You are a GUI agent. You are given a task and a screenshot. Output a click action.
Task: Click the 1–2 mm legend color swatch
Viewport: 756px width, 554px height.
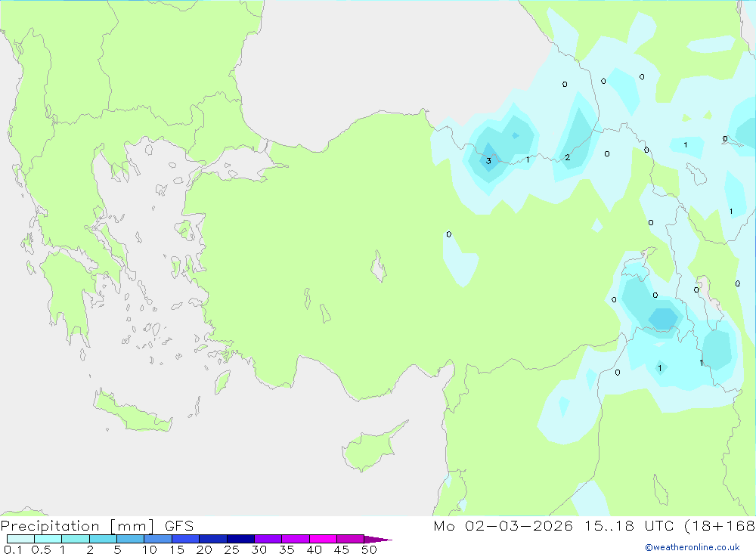point(76,539)
